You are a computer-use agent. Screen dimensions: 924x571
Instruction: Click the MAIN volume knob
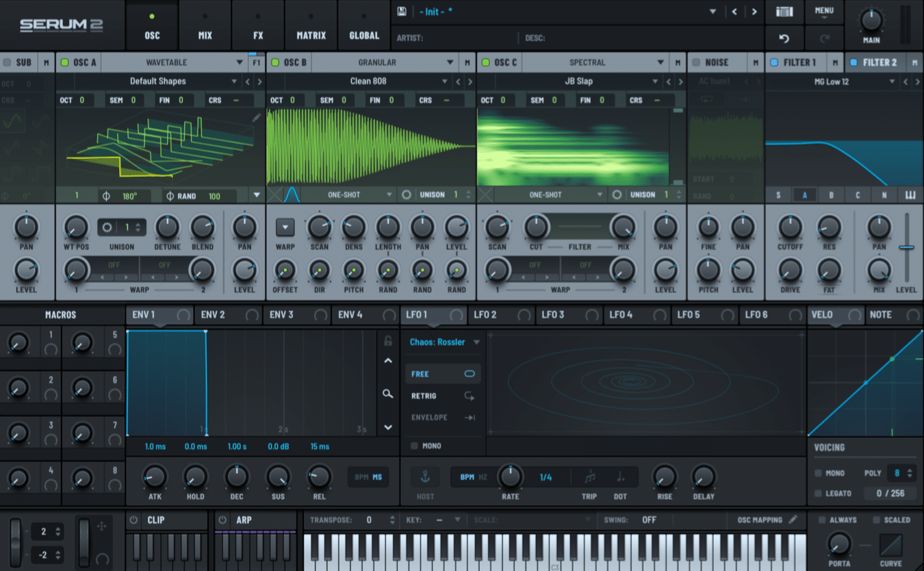pos(871,20)
